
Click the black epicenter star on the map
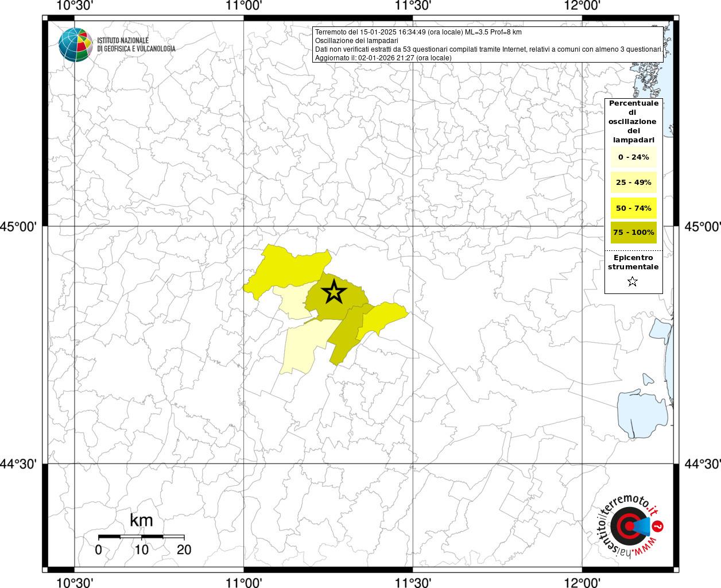click(x=334, y=292)
